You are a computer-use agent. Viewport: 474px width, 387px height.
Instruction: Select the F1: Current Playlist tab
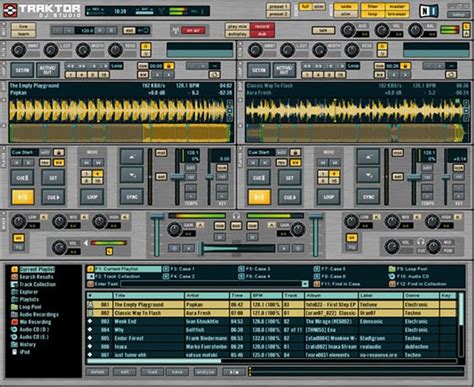124,269
